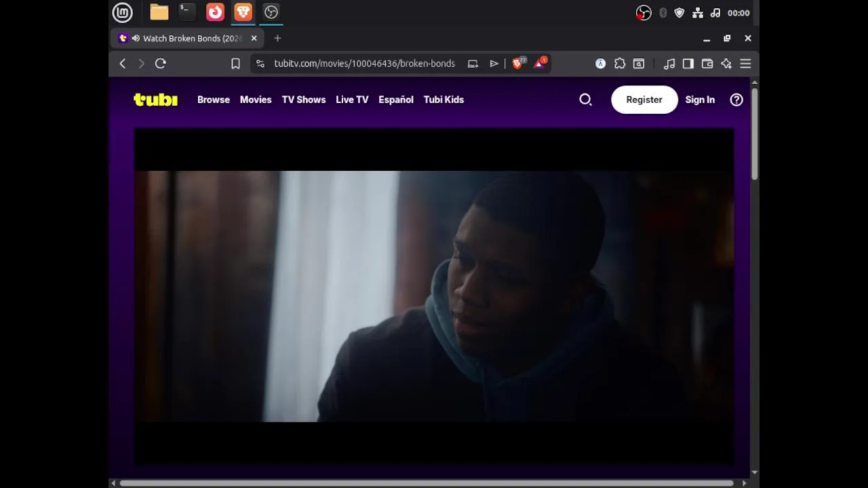Open the panel clock showing 00:00

[738, 13]
